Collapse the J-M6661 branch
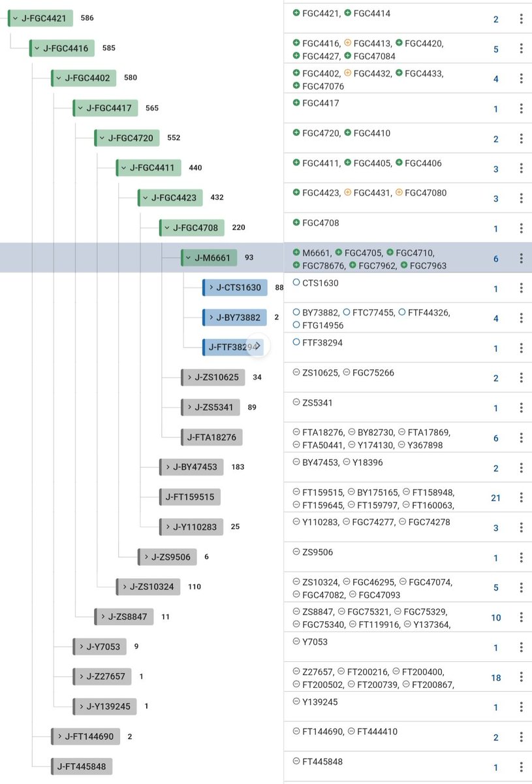 [x=188, y=258]
